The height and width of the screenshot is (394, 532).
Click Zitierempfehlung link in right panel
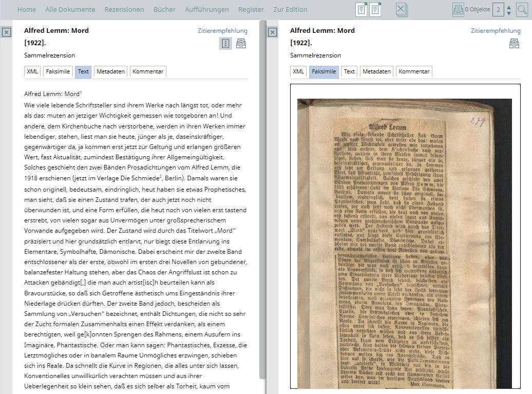(496, 31)
